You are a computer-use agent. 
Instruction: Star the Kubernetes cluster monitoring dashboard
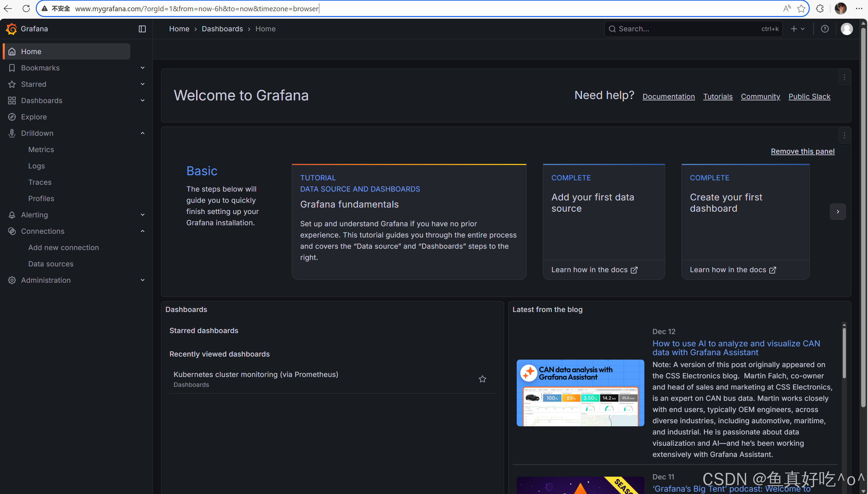482,379
